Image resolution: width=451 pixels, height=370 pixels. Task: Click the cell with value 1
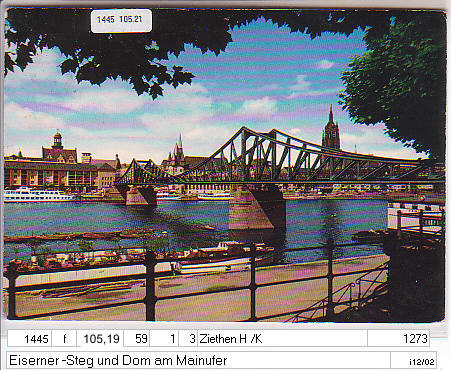coord(164,339)
